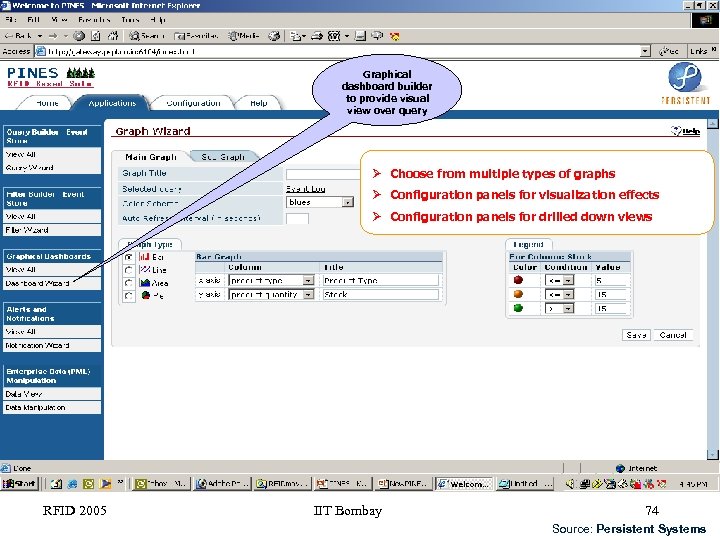Click the Bar graph type icon
The width and height of the screenshot is (720, 540).
pos(144,257)
